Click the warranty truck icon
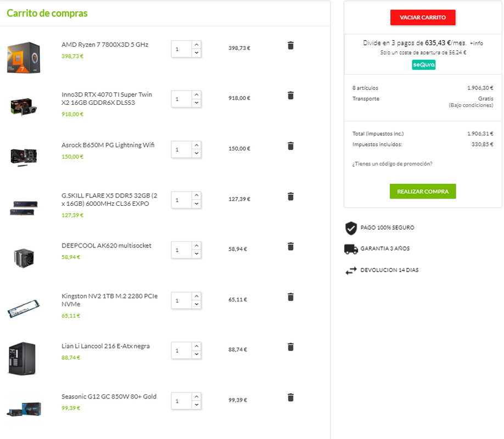The image size is (504, 439). [x=351, y=249]
